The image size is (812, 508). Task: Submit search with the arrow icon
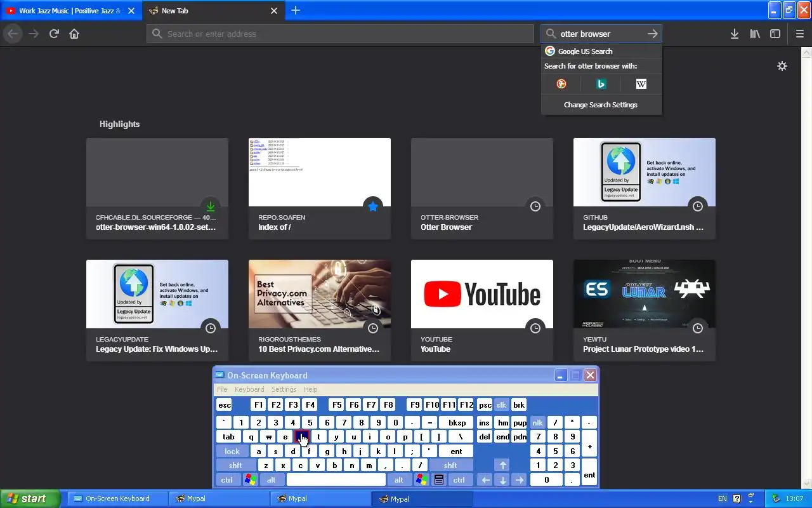click(x=652, y=34)
